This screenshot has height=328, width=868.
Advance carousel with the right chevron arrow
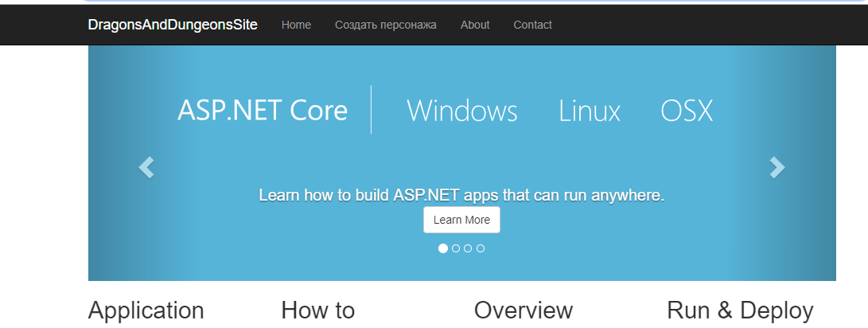click(777, 167)
